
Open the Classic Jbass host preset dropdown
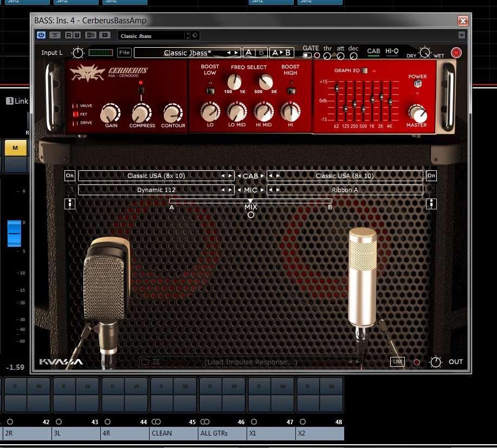[151, 36]
